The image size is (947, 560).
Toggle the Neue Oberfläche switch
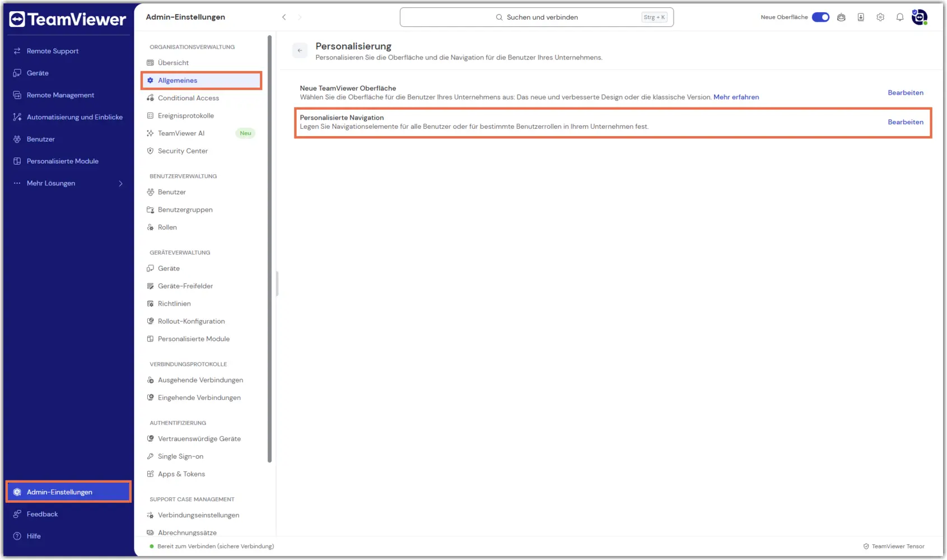[x=820, y=17]
